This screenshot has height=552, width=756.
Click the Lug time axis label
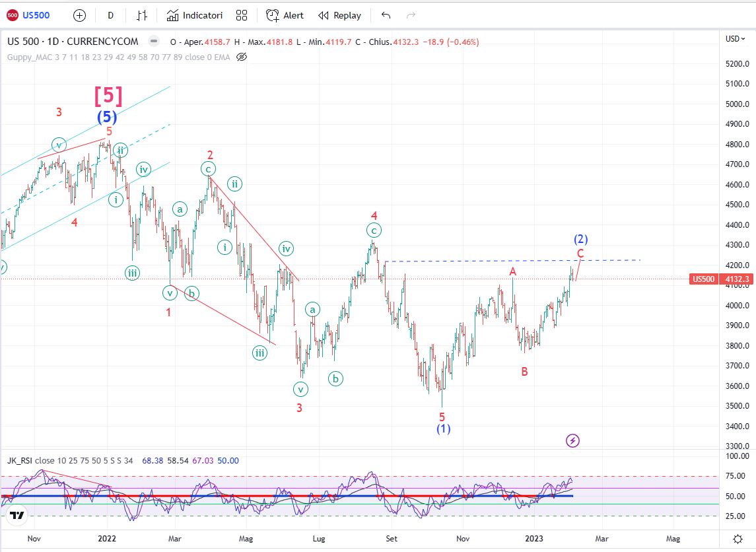click(x=319, y=539)
